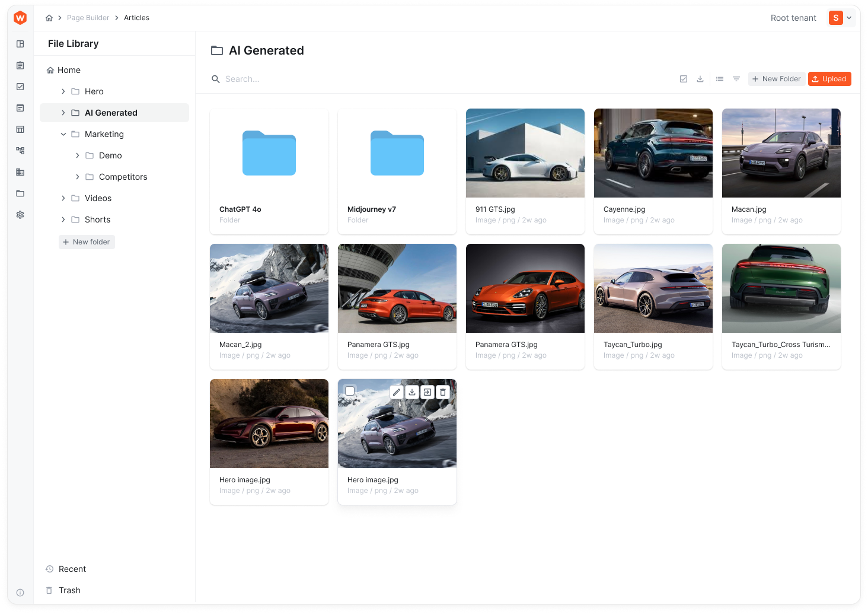Move the hovered Hero image using arrow icon
Viewport: 868px width, 614px height.
pos(427,392)
